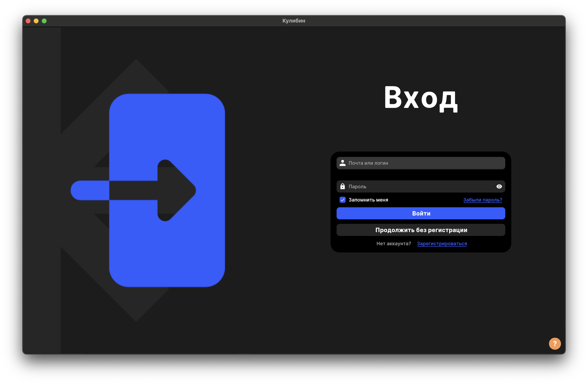Screen dimensions: 588x384
Task: Click the lock icon in password field
Action: 342,186
